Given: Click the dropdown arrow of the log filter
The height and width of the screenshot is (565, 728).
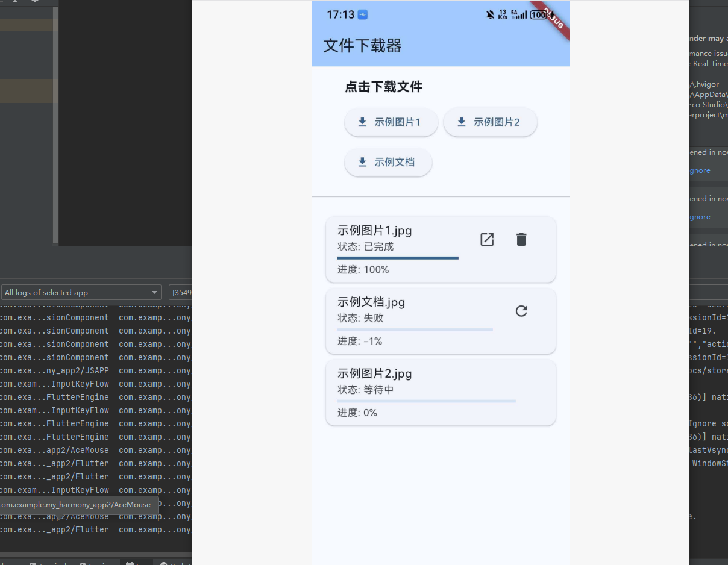Looking at the screenshot, I should coord(155,292).
